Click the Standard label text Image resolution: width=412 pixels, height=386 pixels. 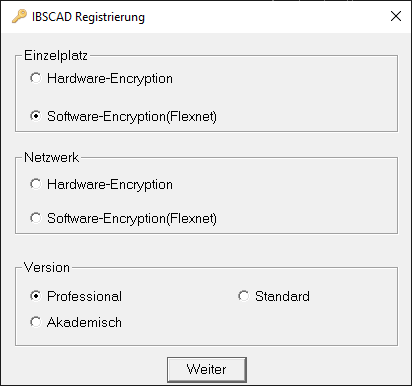point(282,296)
